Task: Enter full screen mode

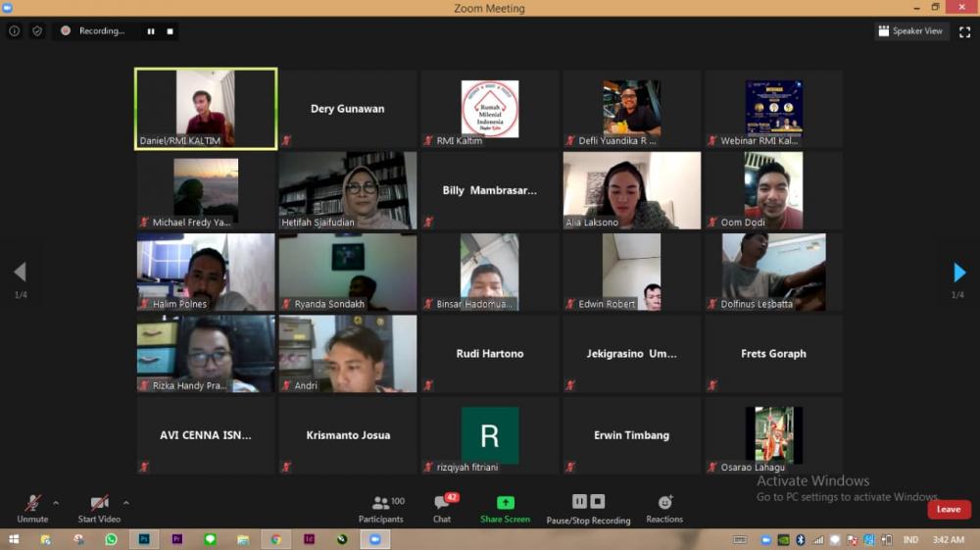Action: (x=964, y=31)
